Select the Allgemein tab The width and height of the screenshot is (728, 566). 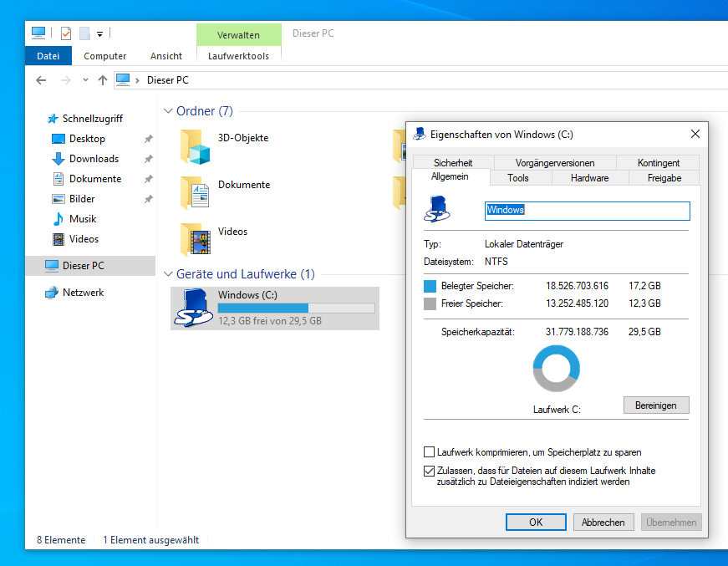click(450, 177)
